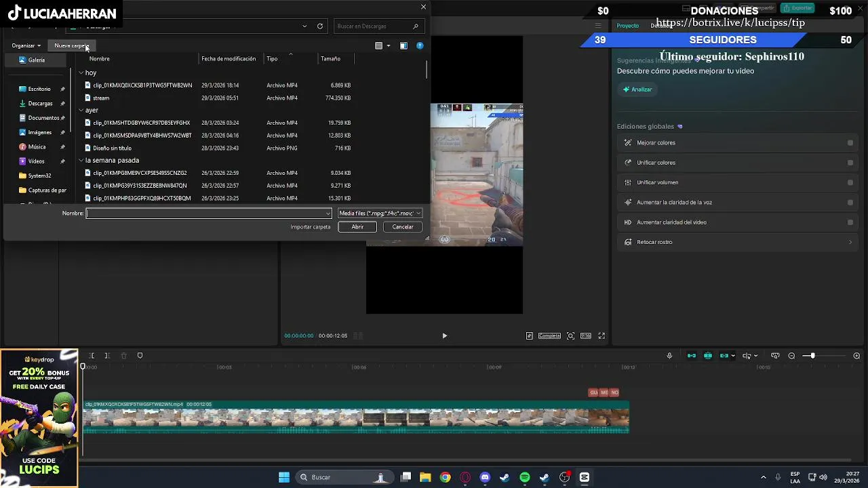Toggle the Mejorar colores option
Viewport: 868px width, 488px height.
[850, 143]
